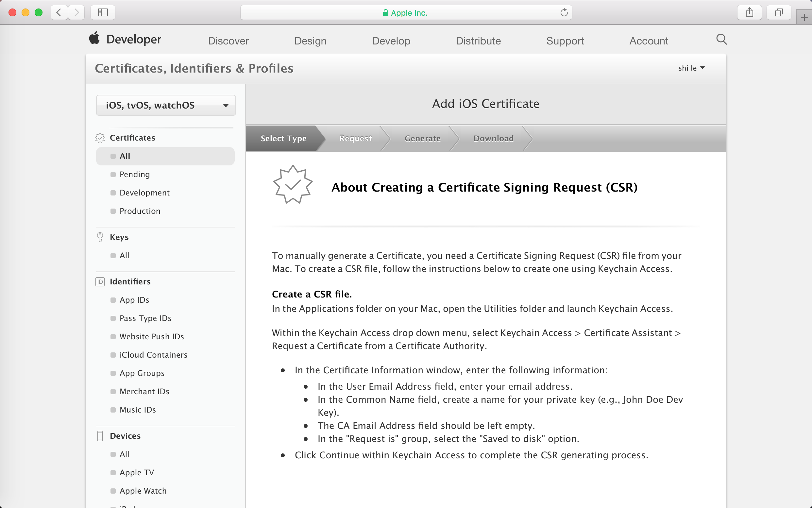Click the large certificate badge icon

tap(293, 184)
